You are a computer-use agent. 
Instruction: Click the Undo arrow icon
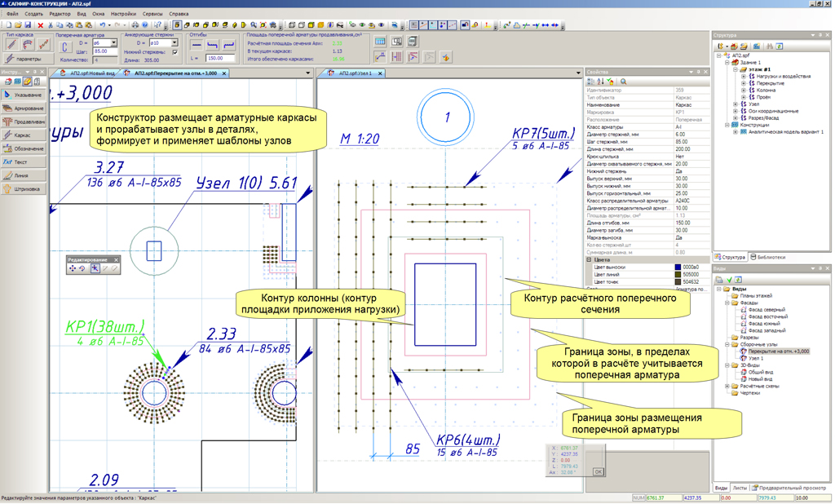tap(102, 25)
